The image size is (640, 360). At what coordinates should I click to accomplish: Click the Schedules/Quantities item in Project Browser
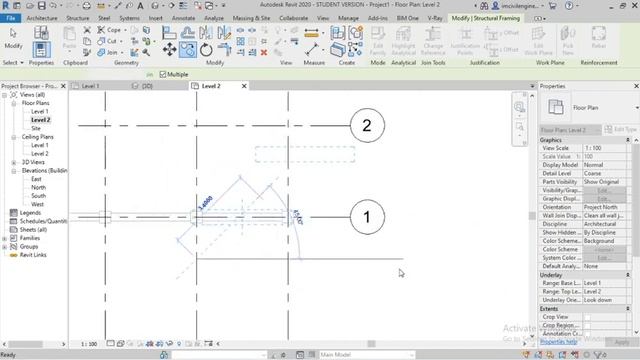(43, 221)
